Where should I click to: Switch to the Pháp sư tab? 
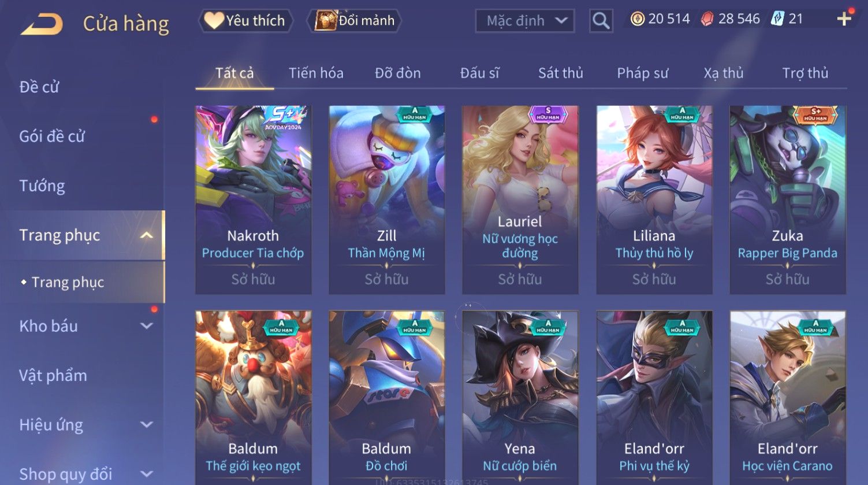pos(642,73)
